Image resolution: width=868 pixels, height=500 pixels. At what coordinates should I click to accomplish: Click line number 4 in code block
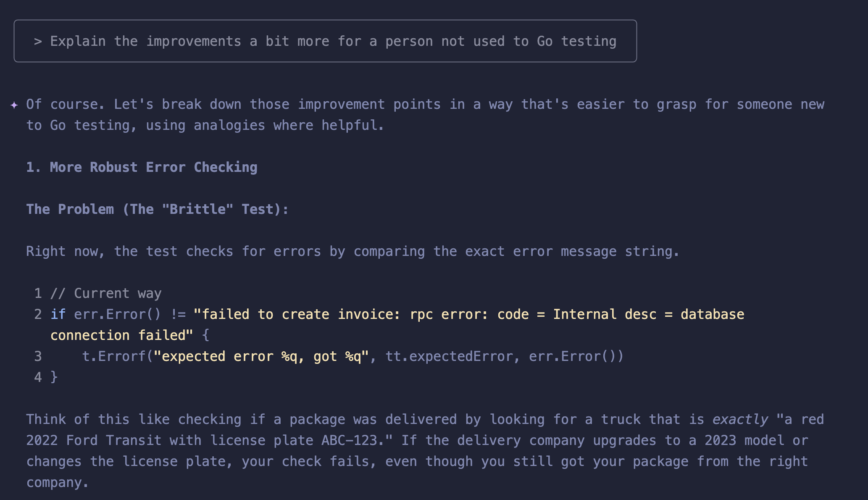pos(38,377)
